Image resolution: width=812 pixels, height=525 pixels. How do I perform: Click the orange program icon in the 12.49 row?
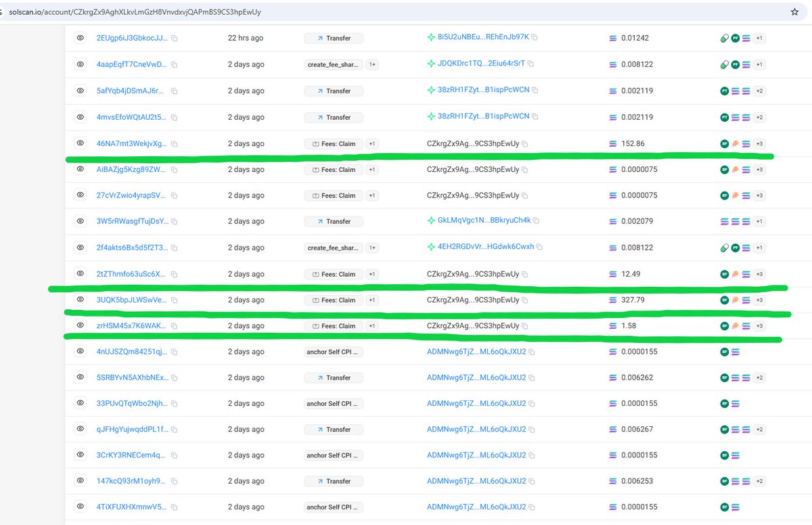(x=735, y=274)
